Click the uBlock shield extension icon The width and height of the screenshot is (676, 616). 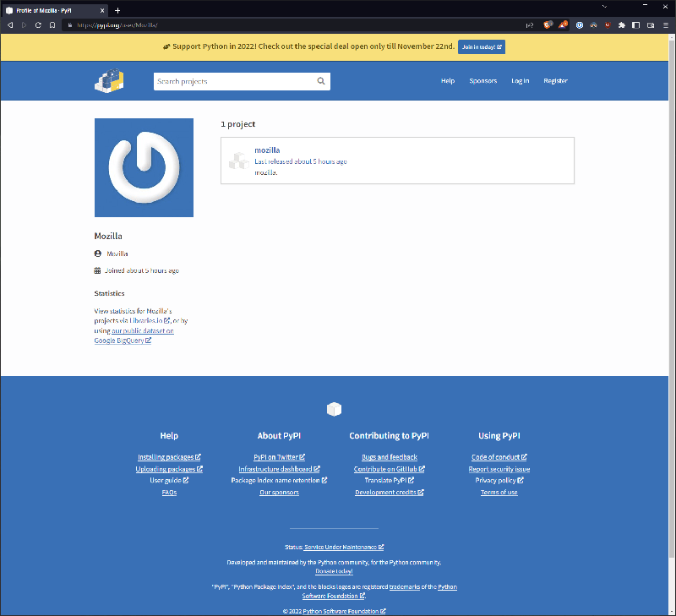click(x=608, y=25)
